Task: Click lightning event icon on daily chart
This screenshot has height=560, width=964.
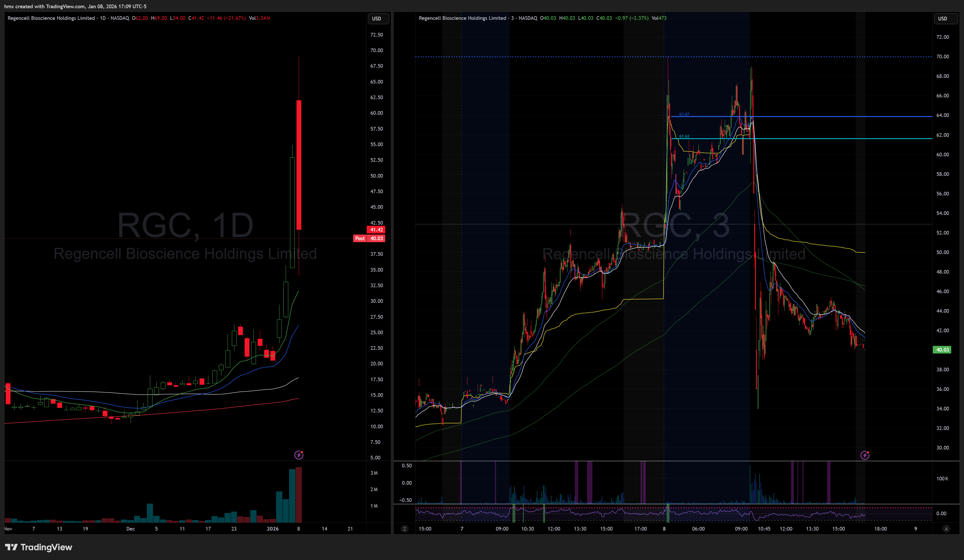Action: [299, 455]
